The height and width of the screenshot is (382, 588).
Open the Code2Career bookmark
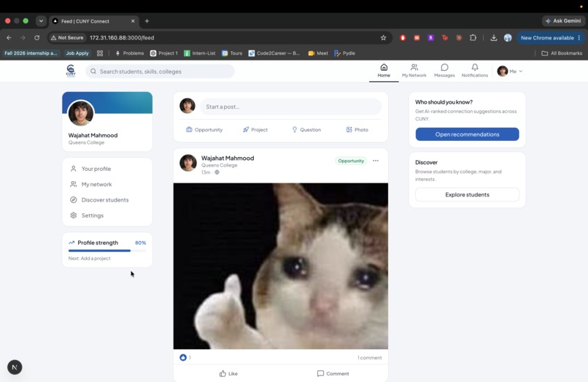[274, 53]
